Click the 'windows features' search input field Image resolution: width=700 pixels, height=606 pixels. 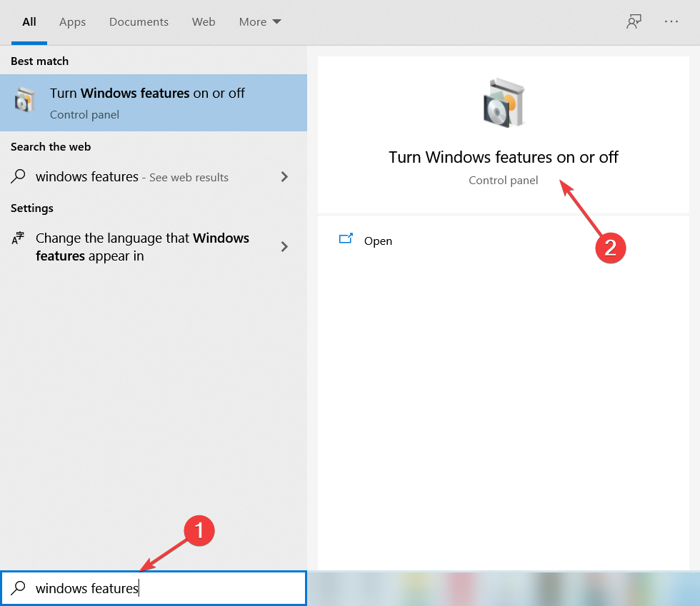click(x=154, y=588)
